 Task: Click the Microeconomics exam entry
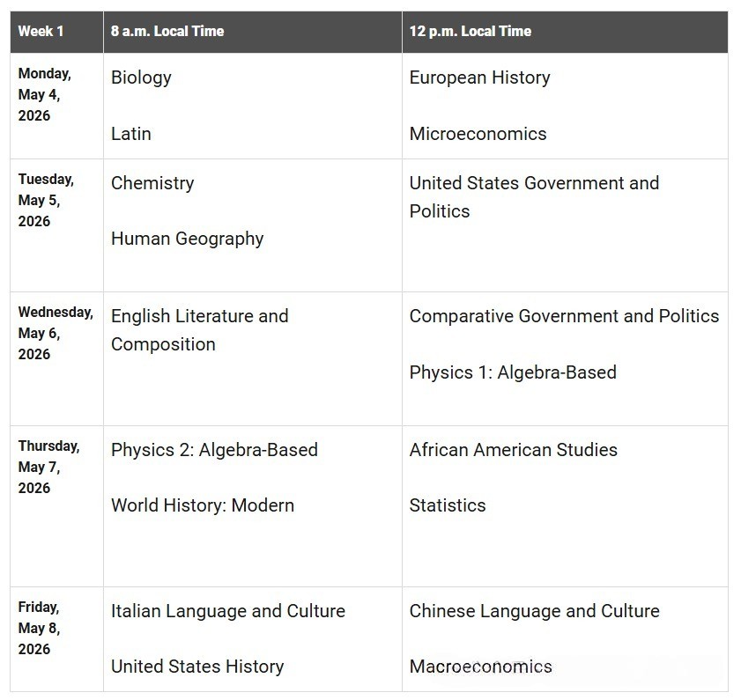(x=478, y=134)
